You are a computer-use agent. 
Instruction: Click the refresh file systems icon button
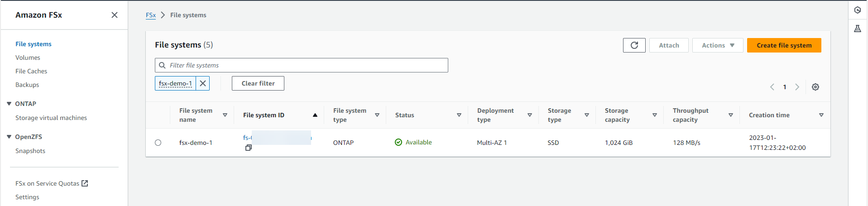pyautogui.click(x=634, y=45)
